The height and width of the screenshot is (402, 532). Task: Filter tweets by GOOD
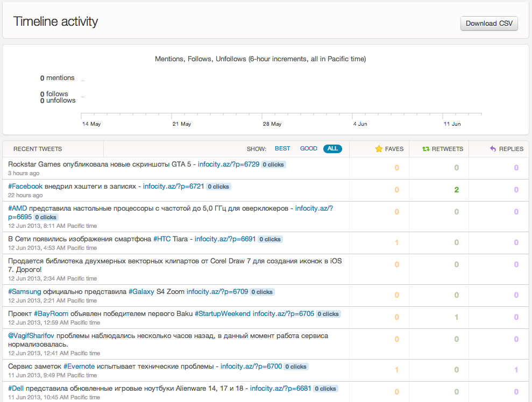308,148
